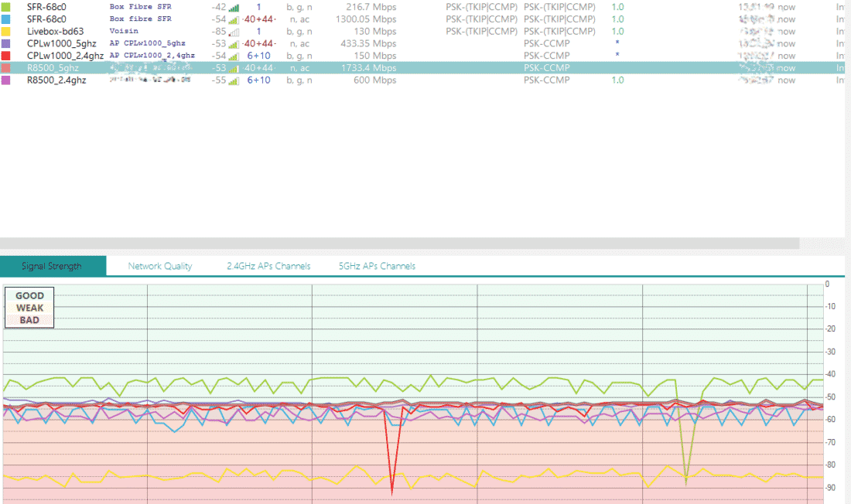Show the 2.4GHz APs Channels tab
The image size is (851, 504).
[268, 266]
